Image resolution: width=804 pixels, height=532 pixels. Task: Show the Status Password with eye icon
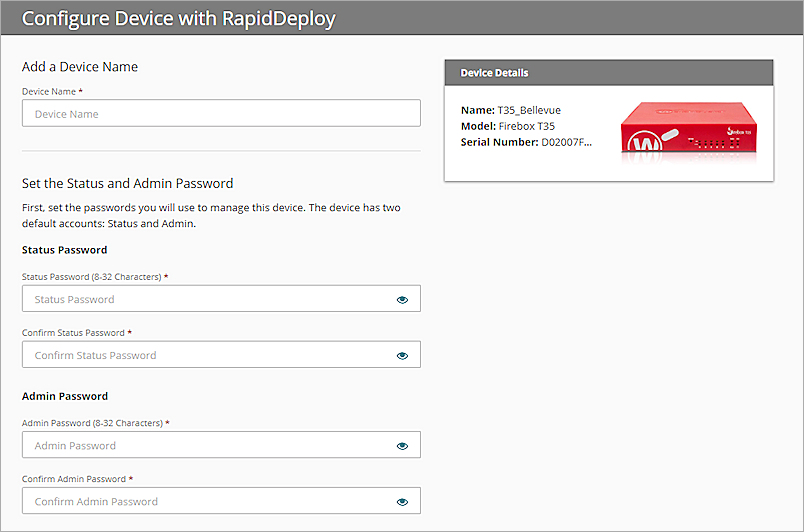click(x=402, y=299)
